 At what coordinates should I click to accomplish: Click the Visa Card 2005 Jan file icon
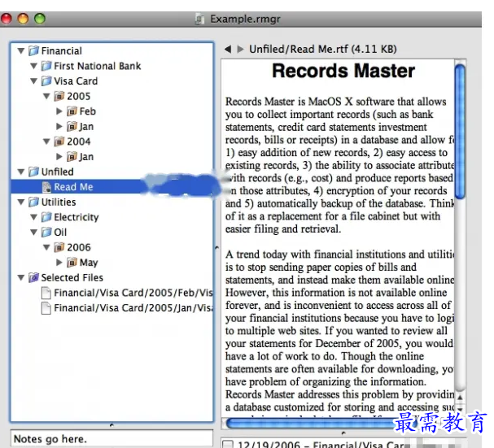46,308
